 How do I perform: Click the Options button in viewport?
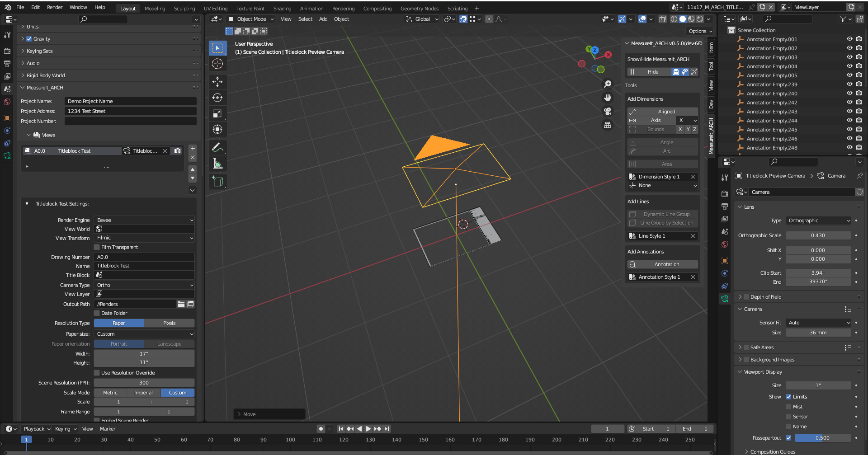click(700, 31)
